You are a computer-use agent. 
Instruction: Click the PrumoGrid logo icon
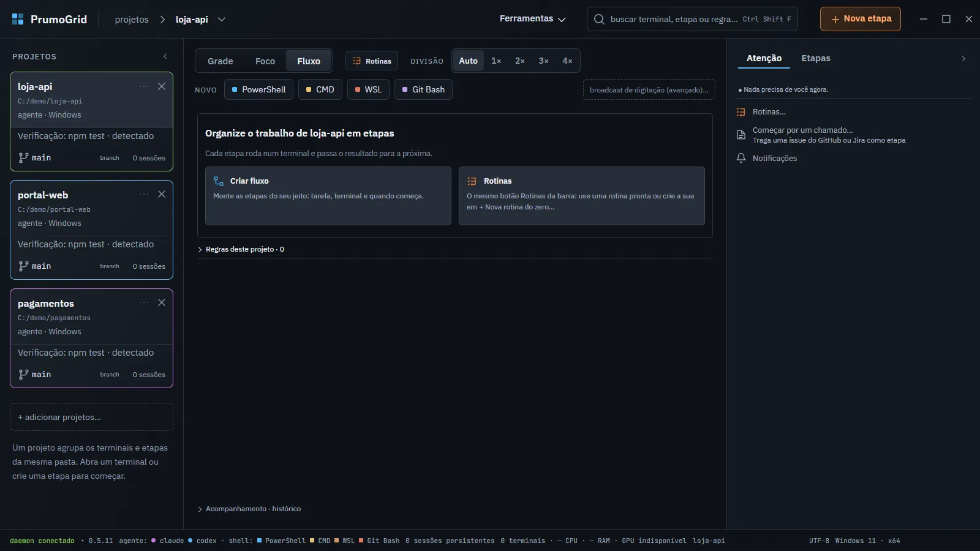18,19
